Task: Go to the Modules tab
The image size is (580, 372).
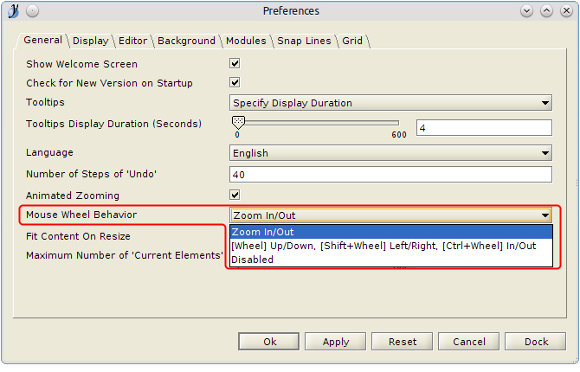Action: click(246, 41)
